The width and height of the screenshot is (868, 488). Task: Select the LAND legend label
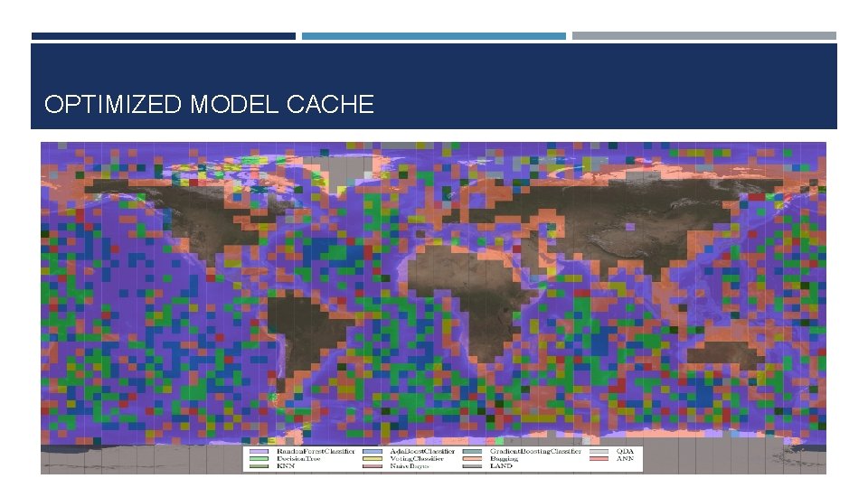tap(501, 466)
